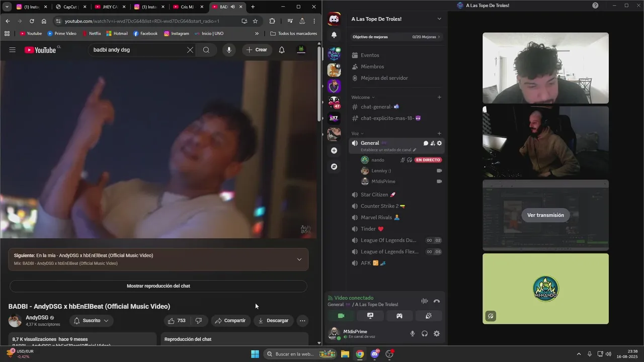The image size is (644, 362).
Task: Open YouTube account avatar menu
Action: [301, 50]
